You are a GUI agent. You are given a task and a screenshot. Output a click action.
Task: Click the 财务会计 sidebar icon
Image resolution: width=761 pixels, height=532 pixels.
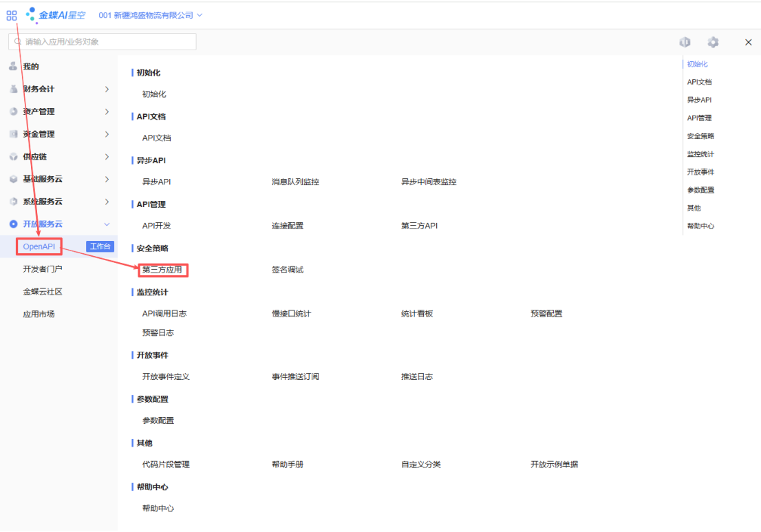13,89
